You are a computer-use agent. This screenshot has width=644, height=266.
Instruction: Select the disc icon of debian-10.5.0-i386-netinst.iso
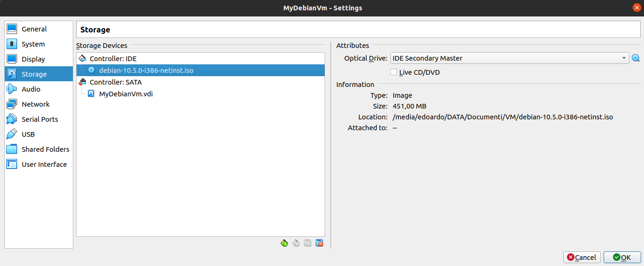pos(91,70)
